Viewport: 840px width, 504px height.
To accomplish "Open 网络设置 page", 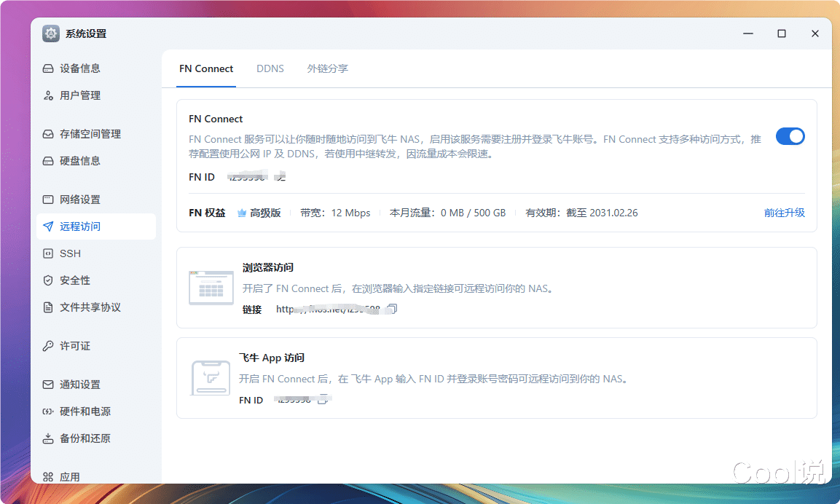I will pos(96,200).
